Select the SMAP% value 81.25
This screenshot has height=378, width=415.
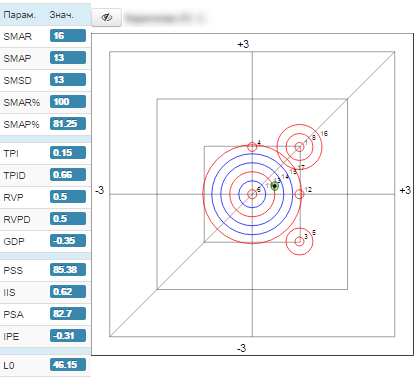coord(68,124)
